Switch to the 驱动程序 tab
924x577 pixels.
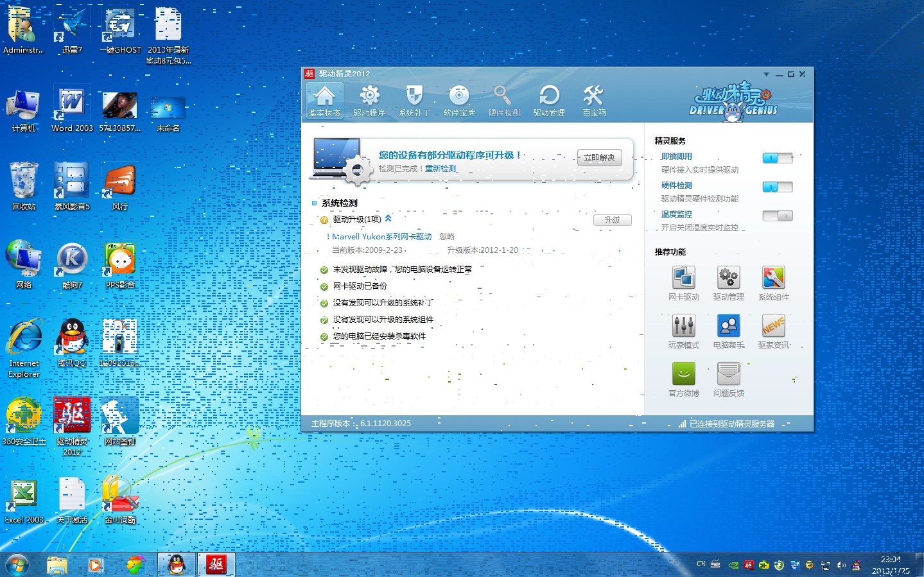[369, 101]
